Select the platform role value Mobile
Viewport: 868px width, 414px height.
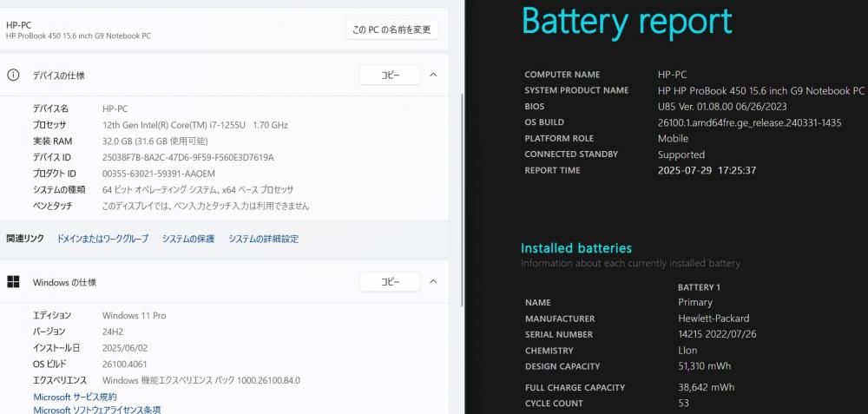point(673,138)
